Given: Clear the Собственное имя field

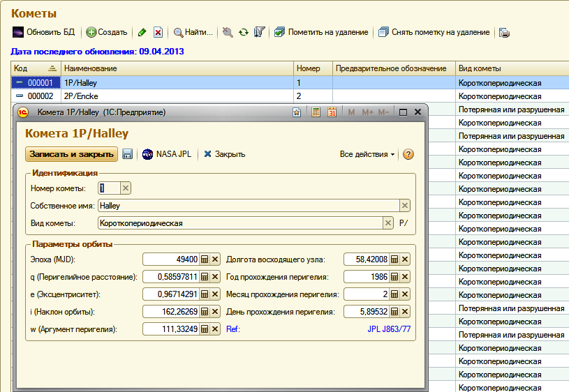Looking at the screenshot, I should coord(405,206).
